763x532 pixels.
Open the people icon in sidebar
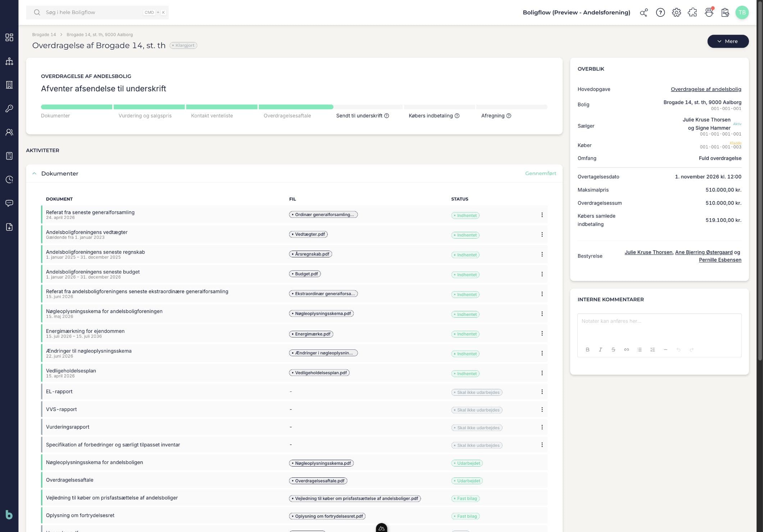9,132
